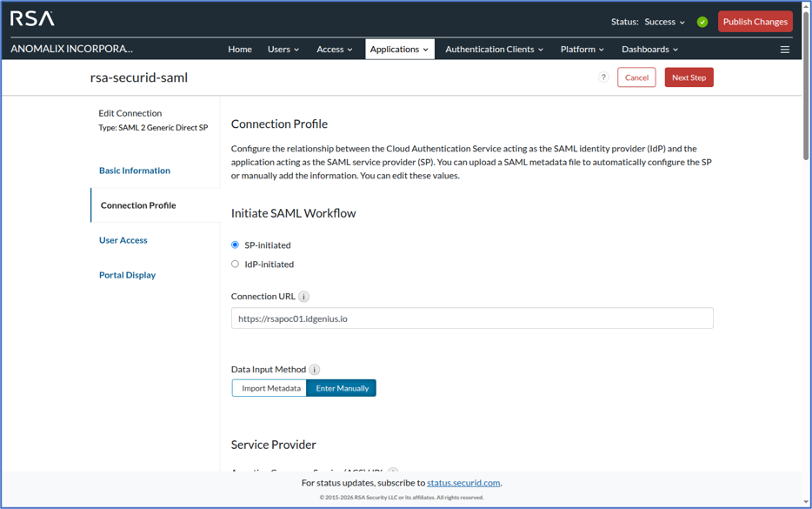
Task: Open the Users dropdown menu
Action: 283,50
